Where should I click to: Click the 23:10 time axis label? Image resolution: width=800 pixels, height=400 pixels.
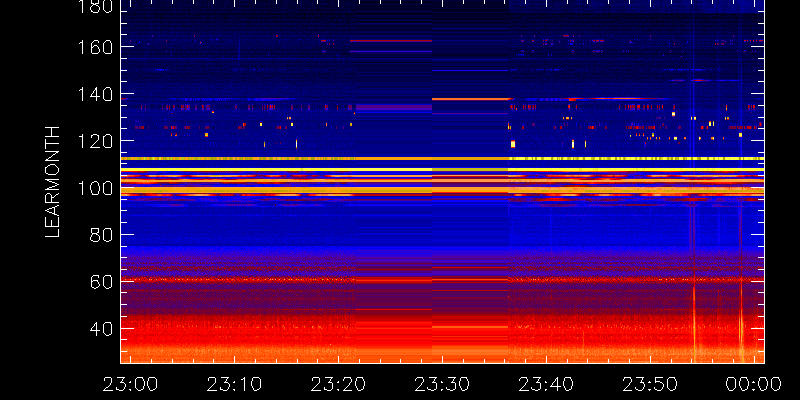point(234,384)
